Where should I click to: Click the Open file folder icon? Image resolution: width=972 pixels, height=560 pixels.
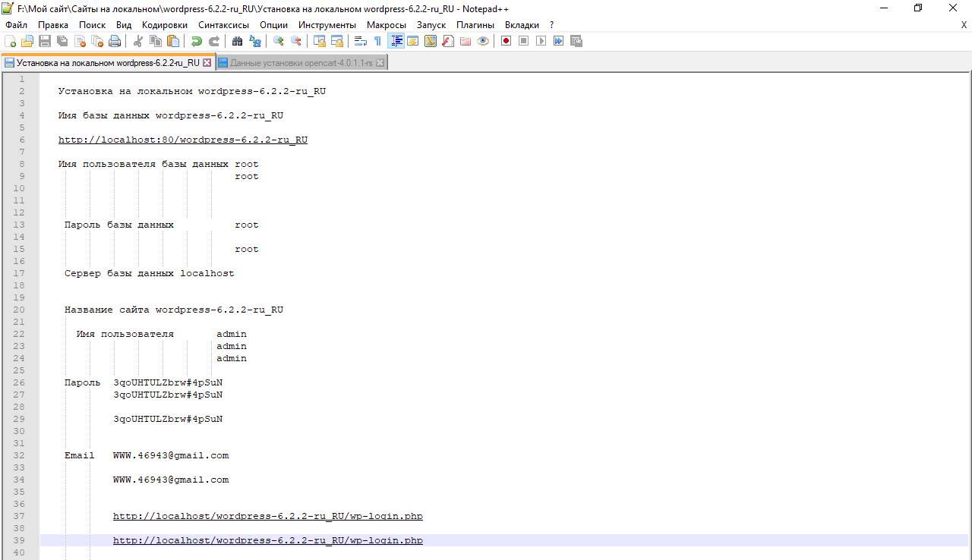coord(27,41)
